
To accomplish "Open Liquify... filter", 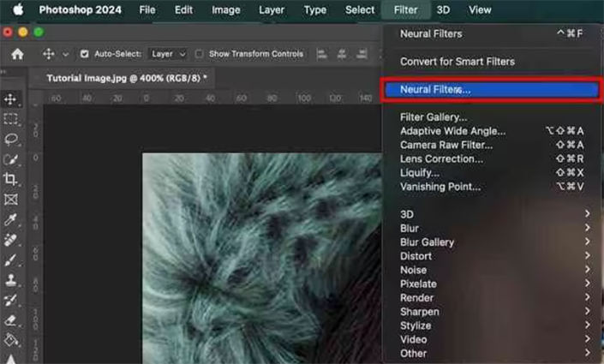I will click(492, 172).
